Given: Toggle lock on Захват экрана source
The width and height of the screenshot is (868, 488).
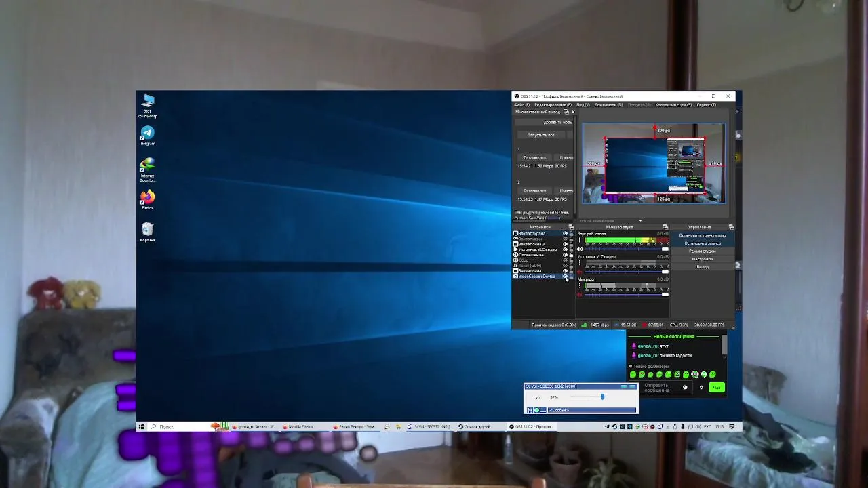Looking at the screenshot, I should coord(571,234).
